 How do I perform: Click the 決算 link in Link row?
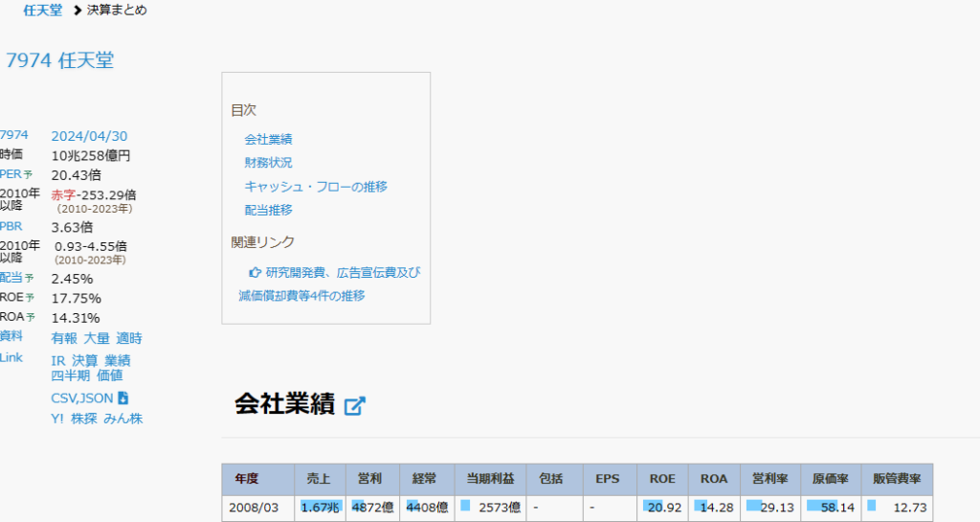point(85,361)
